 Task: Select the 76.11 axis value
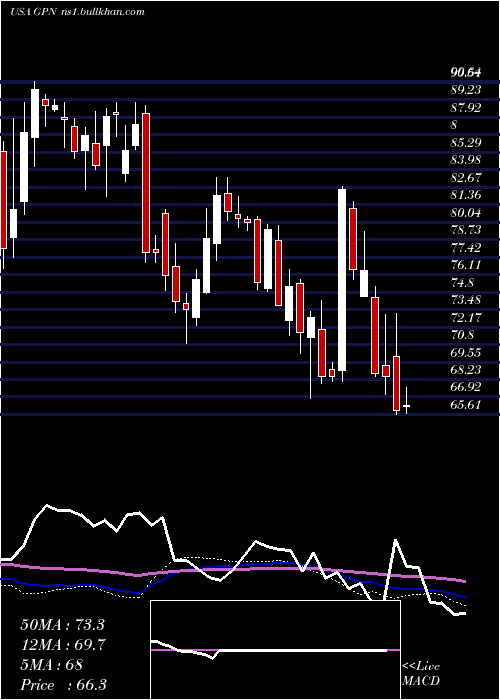466,265
